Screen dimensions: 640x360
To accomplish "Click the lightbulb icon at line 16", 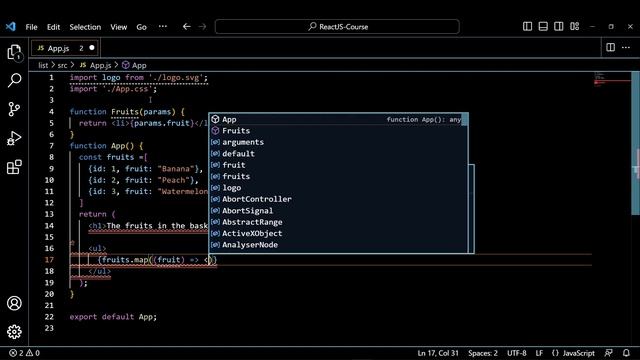I will 72,243.
